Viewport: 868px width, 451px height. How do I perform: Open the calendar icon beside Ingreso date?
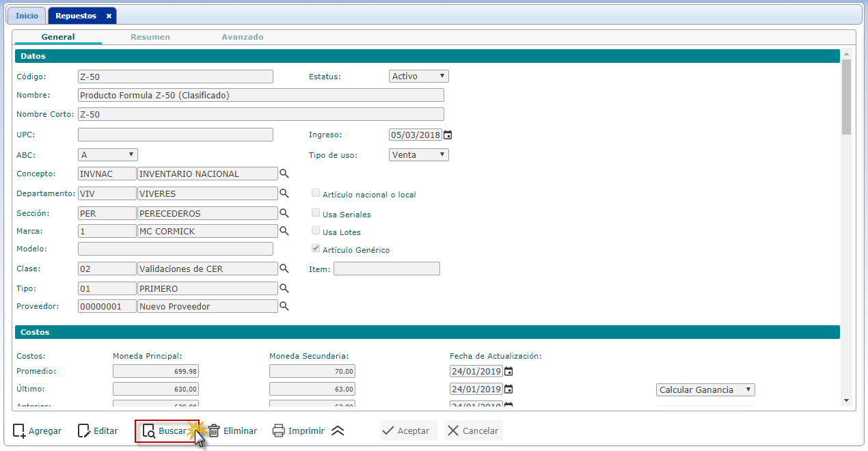(448, 135)
